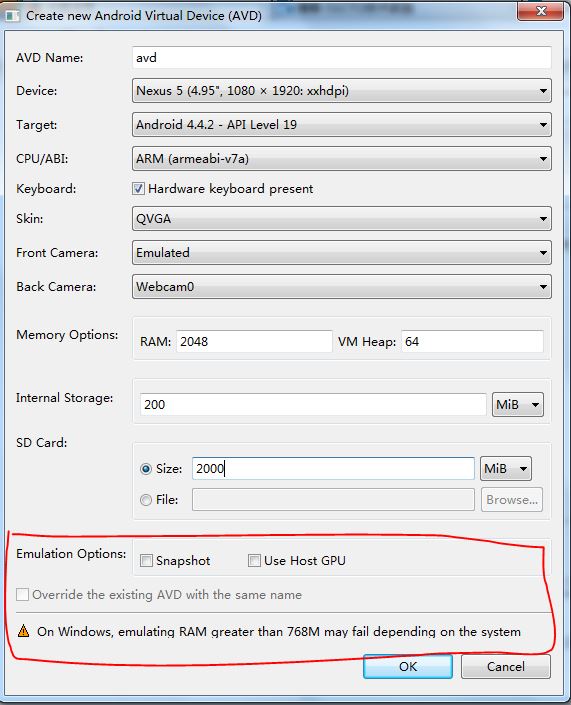Enable the Snapshot checkbox
Screen dimensions: 571x705
point(146,561)
